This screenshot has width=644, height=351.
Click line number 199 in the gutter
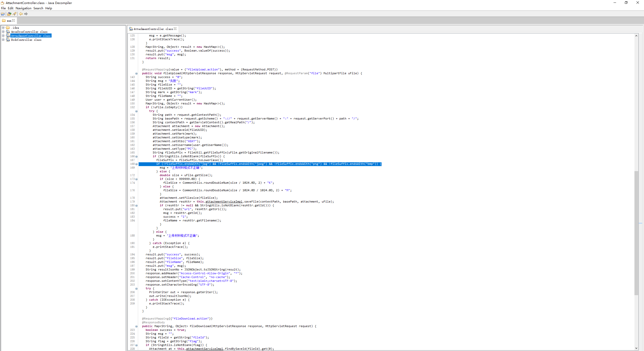click(132, 270)
